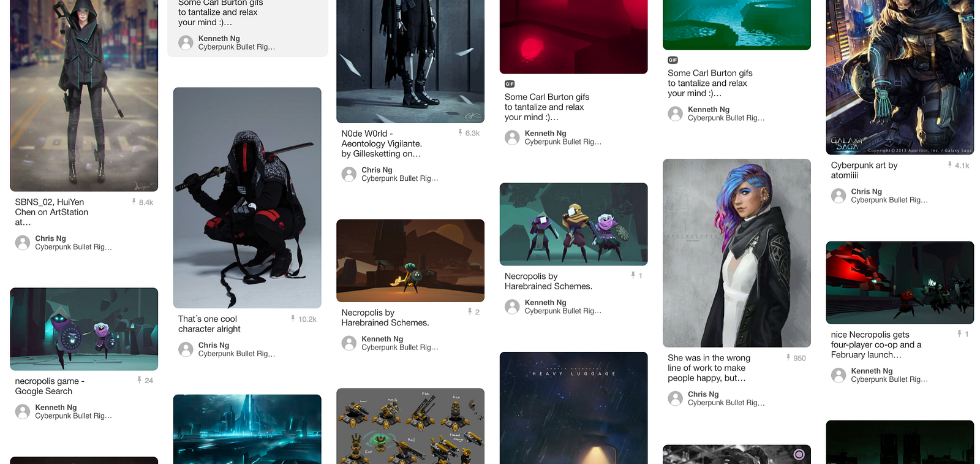Click the GIF badge under the teal image
980x464 pixels.
point(673,60)
